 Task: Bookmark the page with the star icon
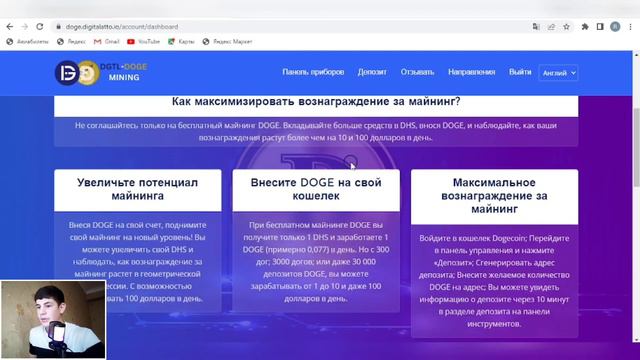tap(566, 27)
